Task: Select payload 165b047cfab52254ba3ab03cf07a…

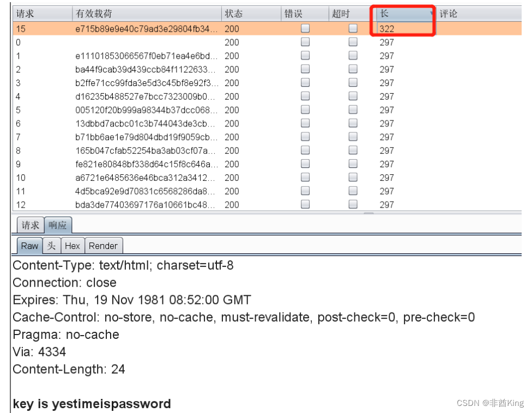Action: click(145, 151)
